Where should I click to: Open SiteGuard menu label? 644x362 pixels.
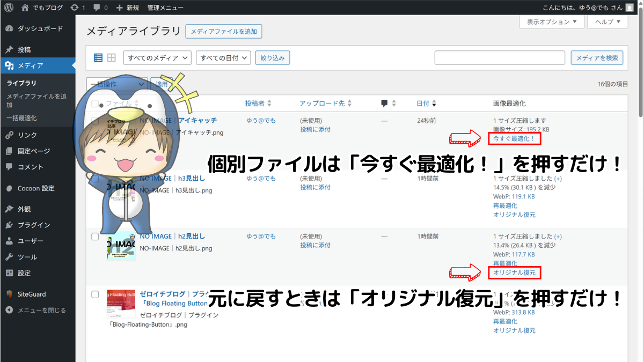point(32,294)
